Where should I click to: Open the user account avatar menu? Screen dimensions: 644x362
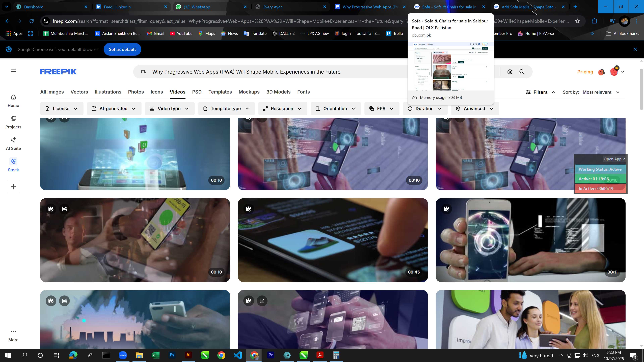617,72
